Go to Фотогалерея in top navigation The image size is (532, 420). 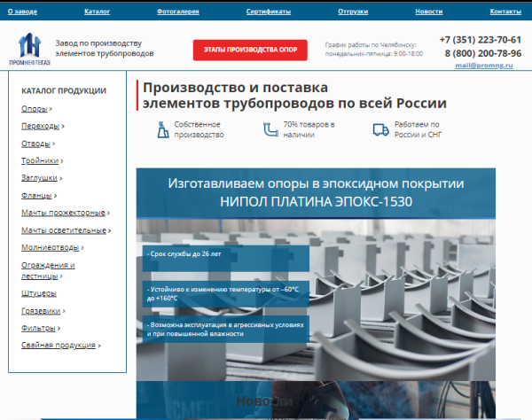tap(178, 12)
